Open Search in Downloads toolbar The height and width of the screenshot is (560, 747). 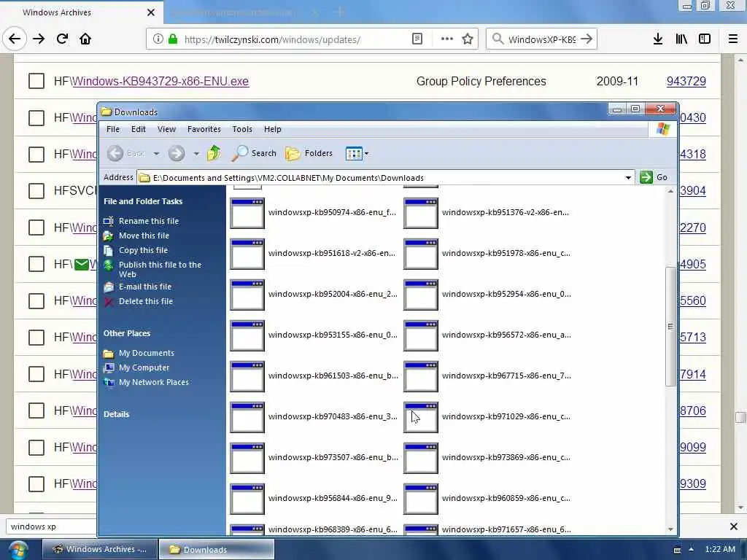(254, 153)
